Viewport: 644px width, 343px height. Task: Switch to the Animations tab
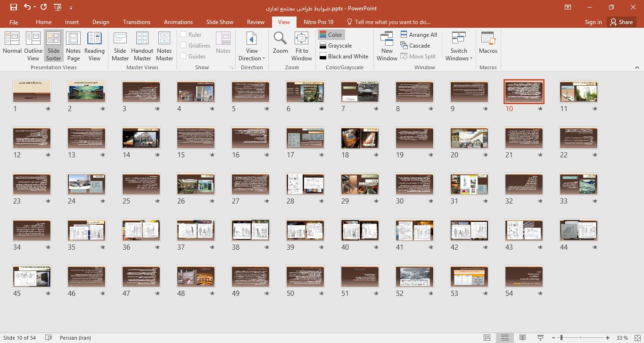coord(178,22)
